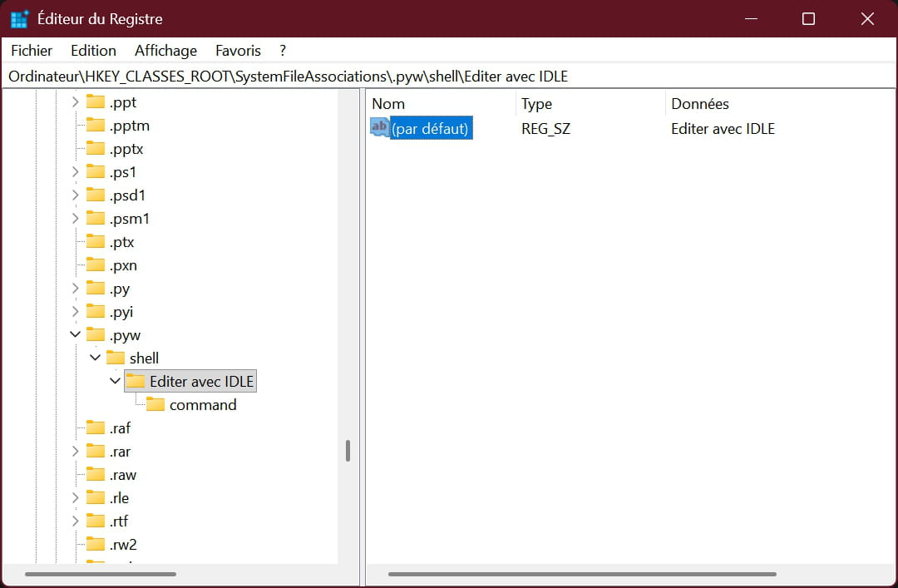This screenshot has width=898, height=588.
Task: Click the .psd1 folder icon
Action: 96,195
